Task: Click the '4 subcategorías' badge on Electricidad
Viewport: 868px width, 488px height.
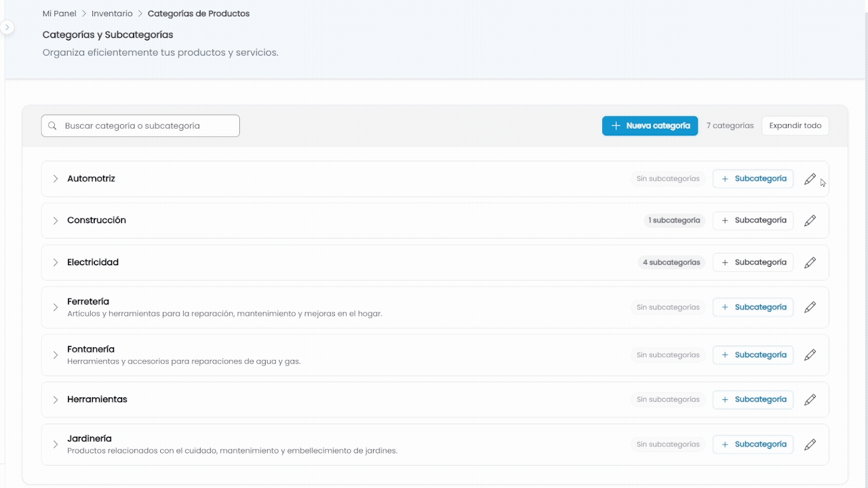Action: 671,262
